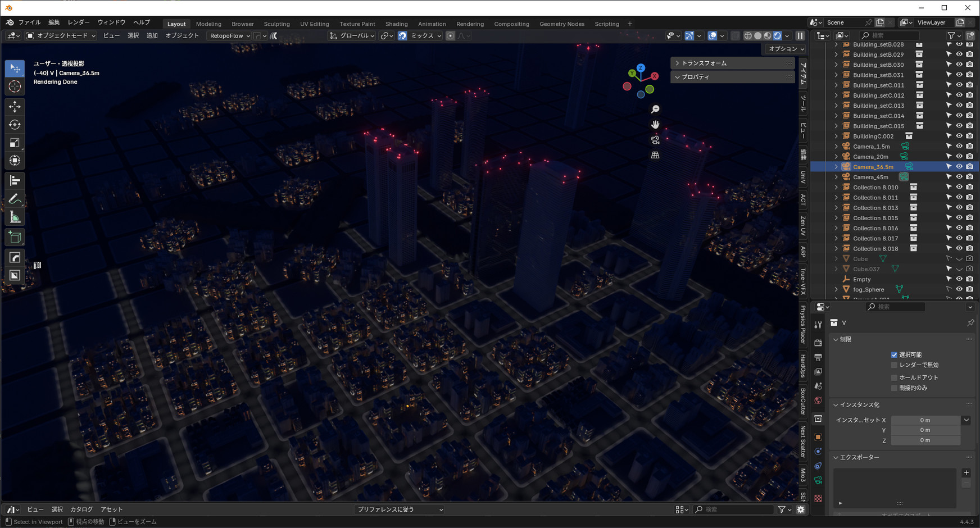Select the Annotate pencil tool
The image size is (980, 528).
15,199
